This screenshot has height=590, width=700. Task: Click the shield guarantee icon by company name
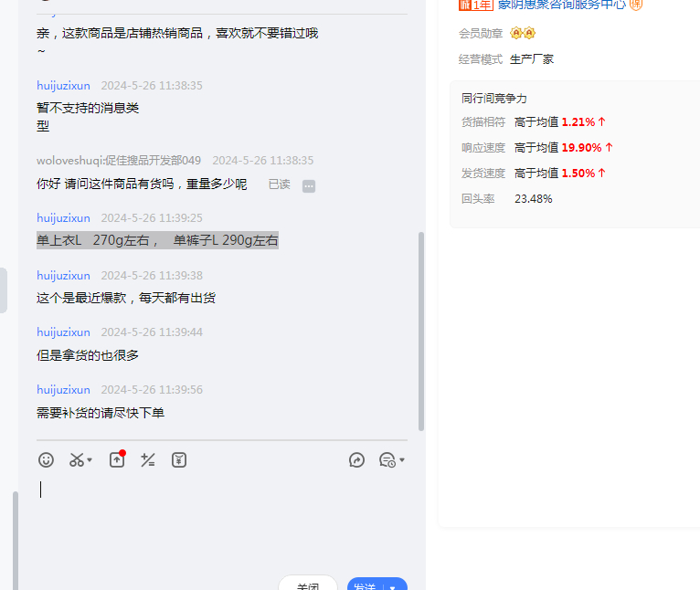pyautogui.click(x=636, y=5)
